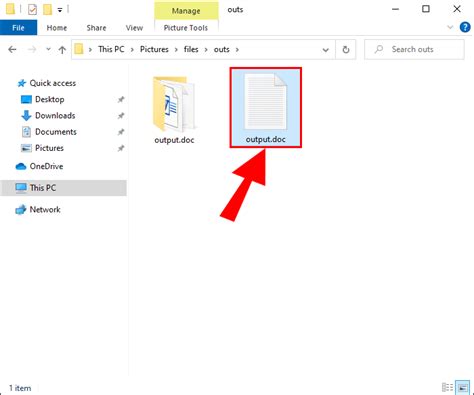Click the address bar folder icon
The width and height of the screenshot is (474, 395).
pyautogui.click(x=79, y=49)
